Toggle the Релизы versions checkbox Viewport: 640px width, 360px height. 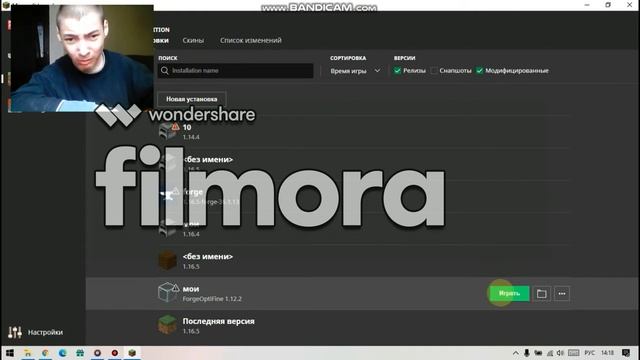point(397,71)
